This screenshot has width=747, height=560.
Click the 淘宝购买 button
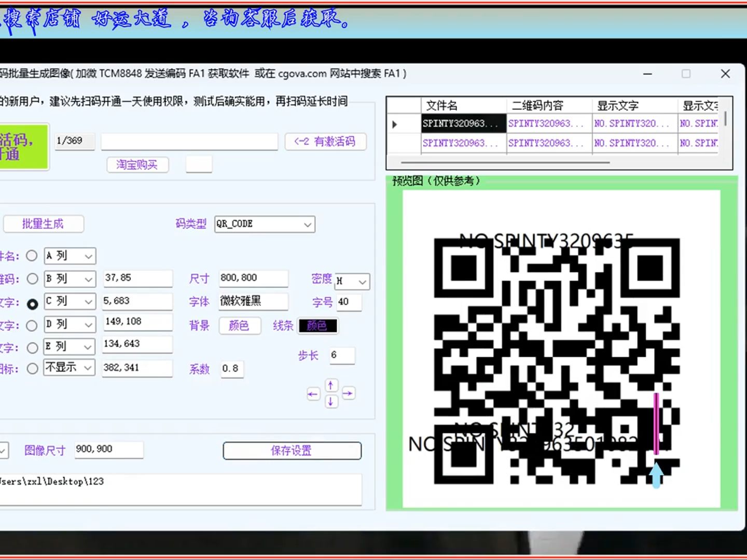[137, 165]
